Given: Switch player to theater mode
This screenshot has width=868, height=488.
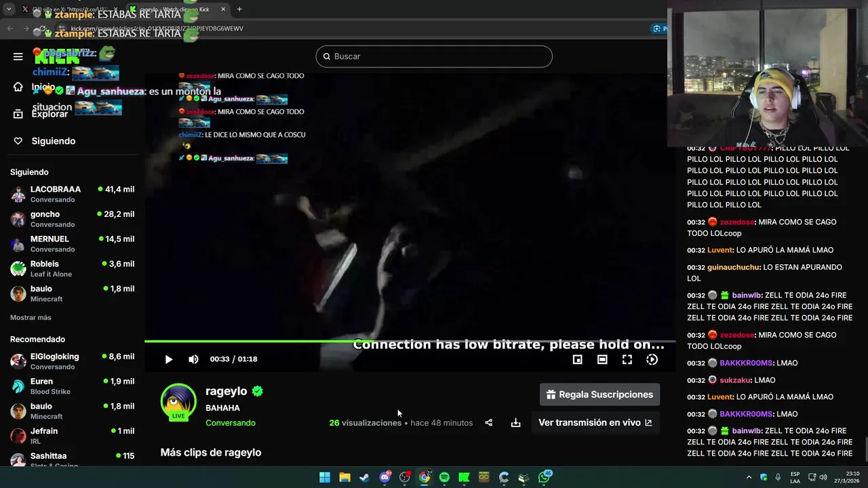Looking at the screenshot, I should tap(602, 360).
